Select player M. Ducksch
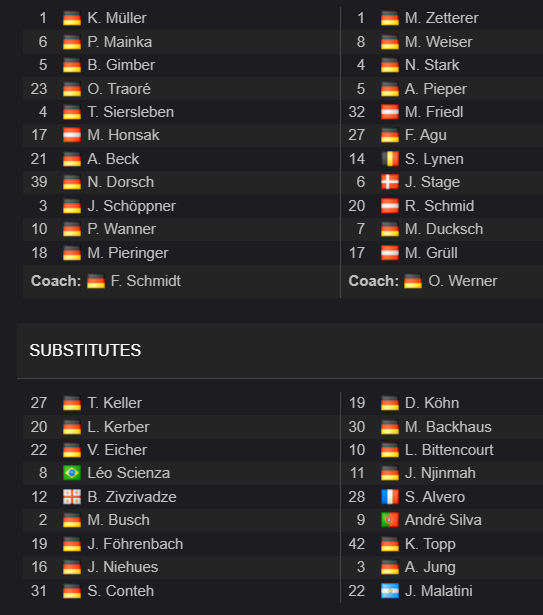This screenshot has height=615, width=543. pyautogui.click(x=444, y=229)
